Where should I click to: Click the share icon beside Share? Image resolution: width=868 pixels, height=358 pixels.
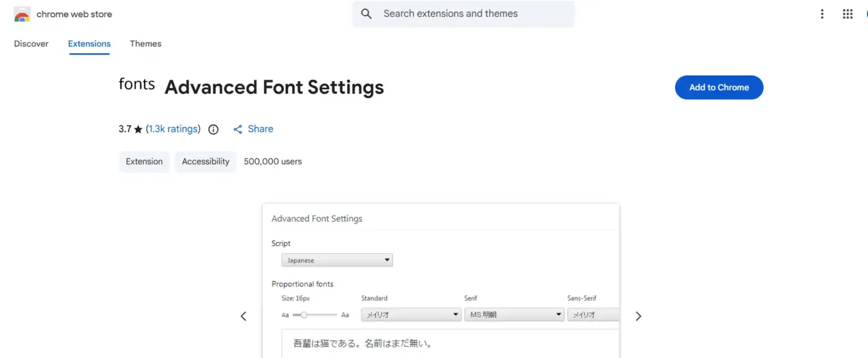point(237,129)
